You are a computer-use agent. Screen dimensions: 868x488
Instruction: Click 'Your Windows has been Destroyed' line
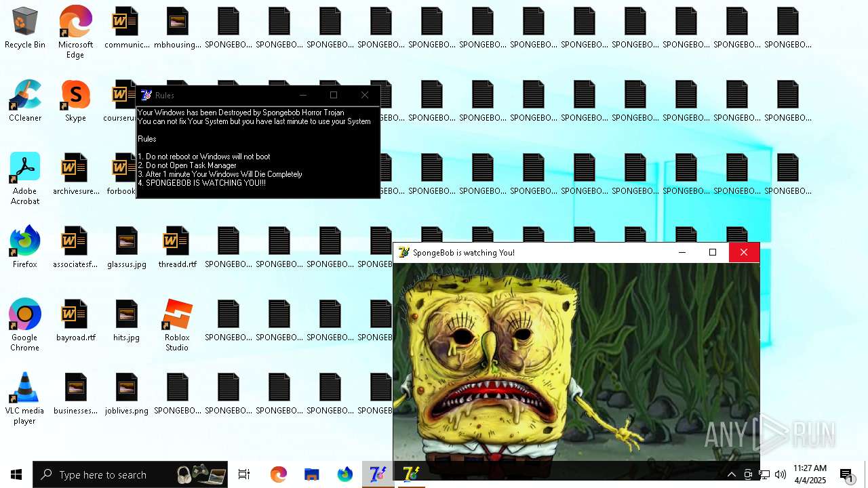pos(241,113)
